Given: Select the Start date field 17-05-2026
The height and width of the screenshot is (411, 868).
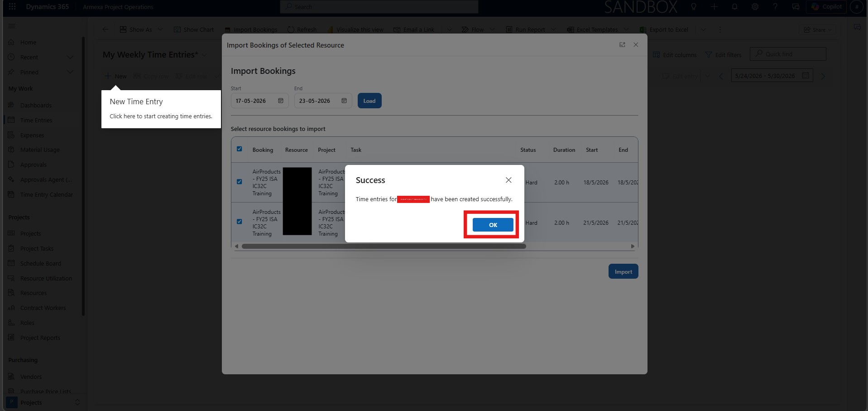Looking at the screenshot, I should pos(259,101).
